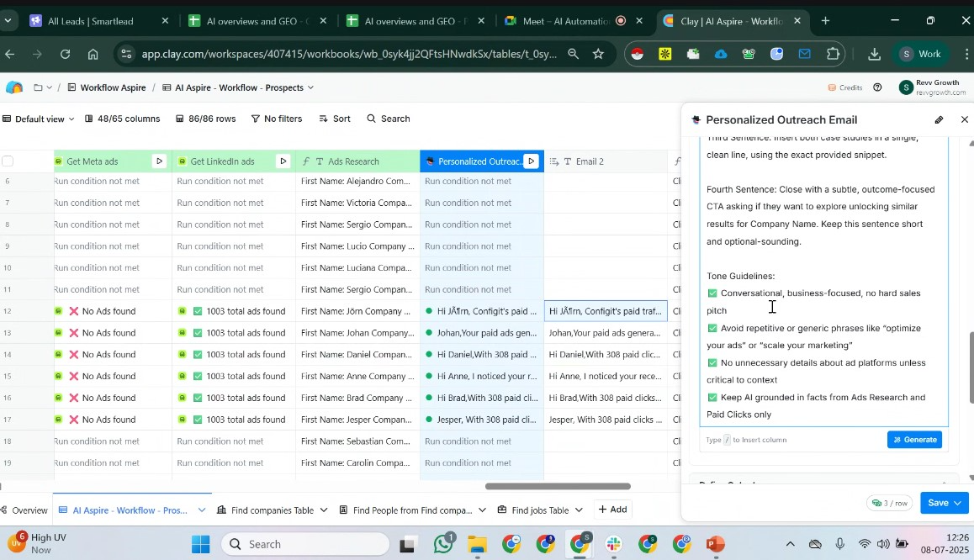
Task: Click the prompt panel vertical scrollbar
Action: (971, 367)
